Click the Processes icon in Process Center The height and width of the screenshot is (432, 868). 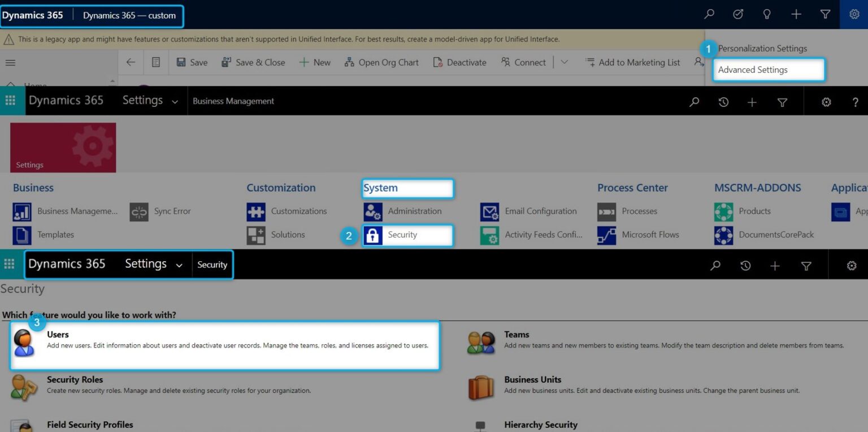point(606,211)
